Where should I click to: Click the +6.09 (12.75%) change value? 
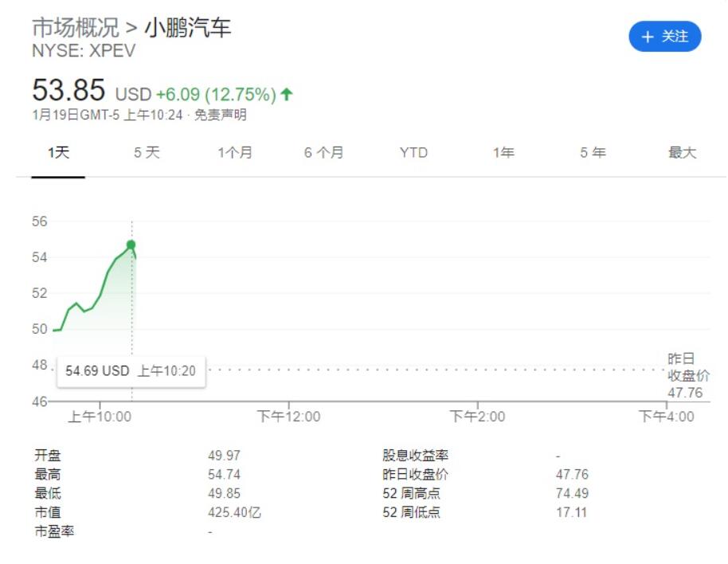tap(216, 95)
